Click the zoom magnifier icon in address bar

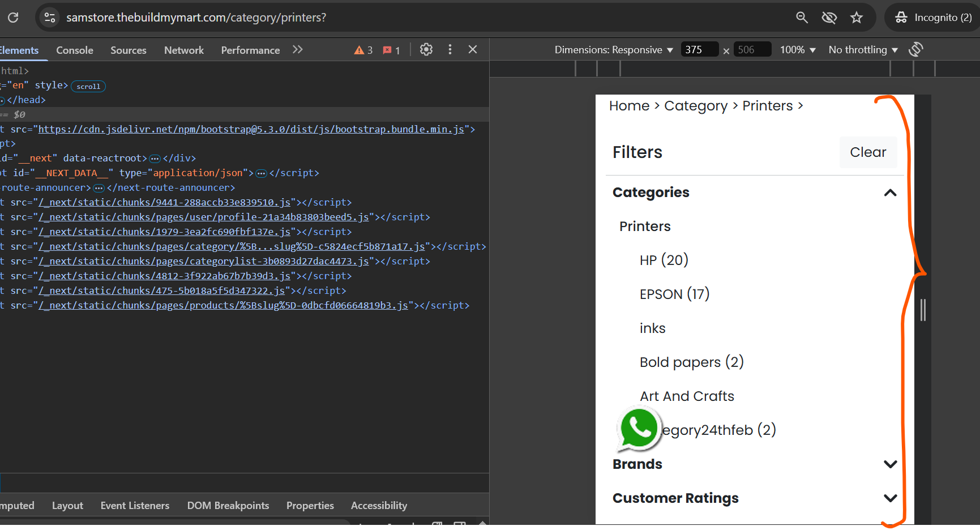coord(802,18)
